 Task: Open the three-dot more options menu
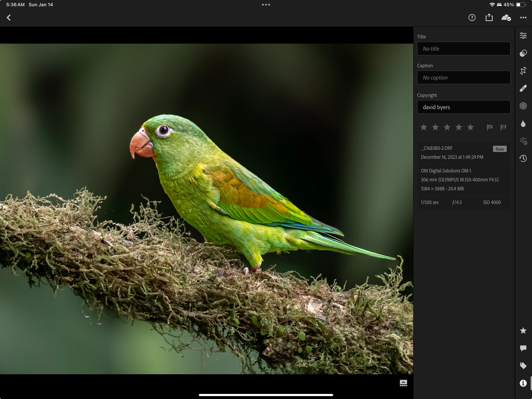[x=523, y=18]
